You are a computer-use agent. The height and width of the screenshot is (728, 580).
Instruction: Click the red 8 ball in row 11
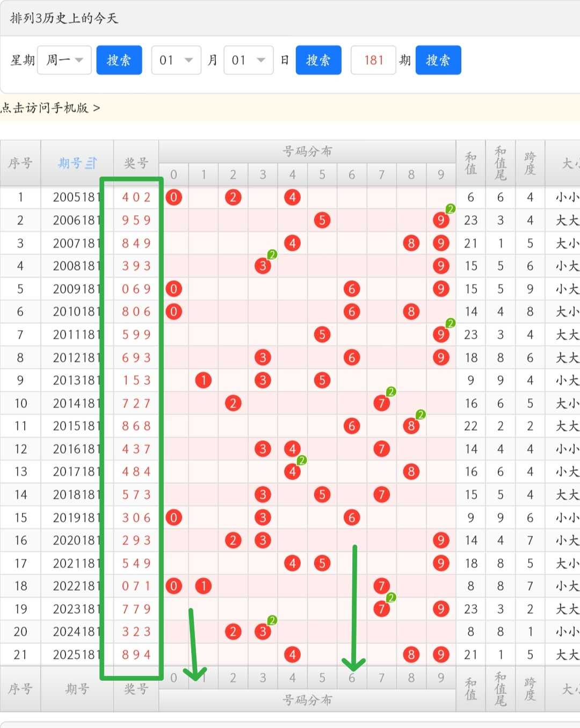click(x=411, y=426)
